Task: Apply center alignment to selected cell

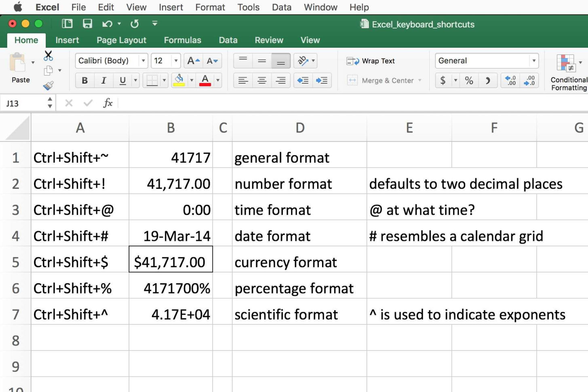Action: pos(261,80)
